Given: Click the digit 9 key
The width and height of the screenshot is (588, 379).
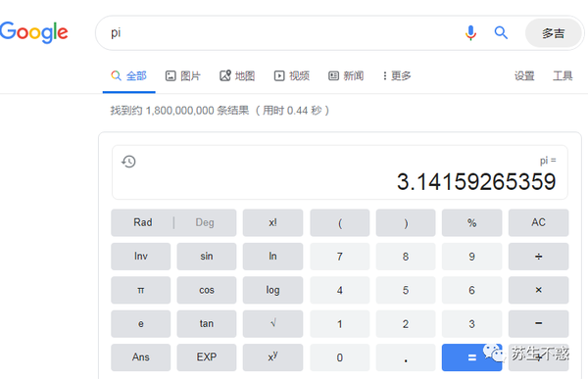Looking at the screenshot, I should pos(471,257).
